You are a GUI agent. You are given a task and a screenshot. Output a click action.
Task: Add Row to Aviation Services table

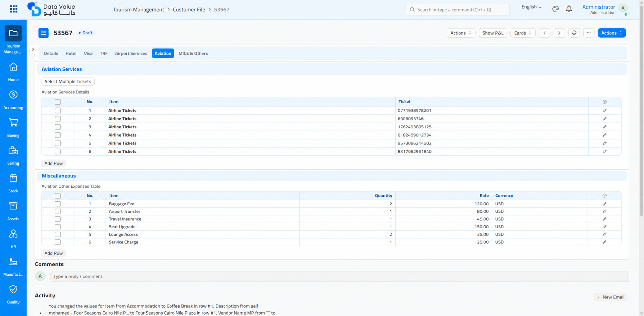[x=54, y=163]
